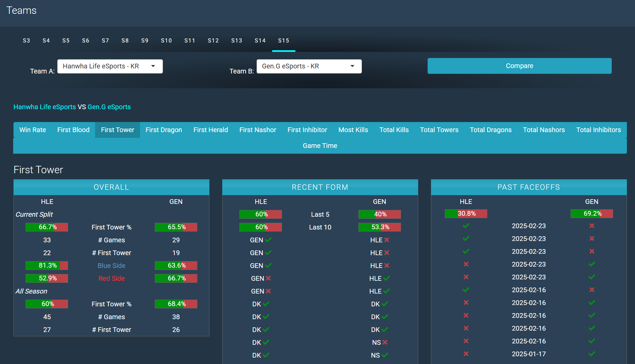Screen dimensions: 635x364
Task: Show the First Inhibitor statistics tab
Action: pos(307,130)
